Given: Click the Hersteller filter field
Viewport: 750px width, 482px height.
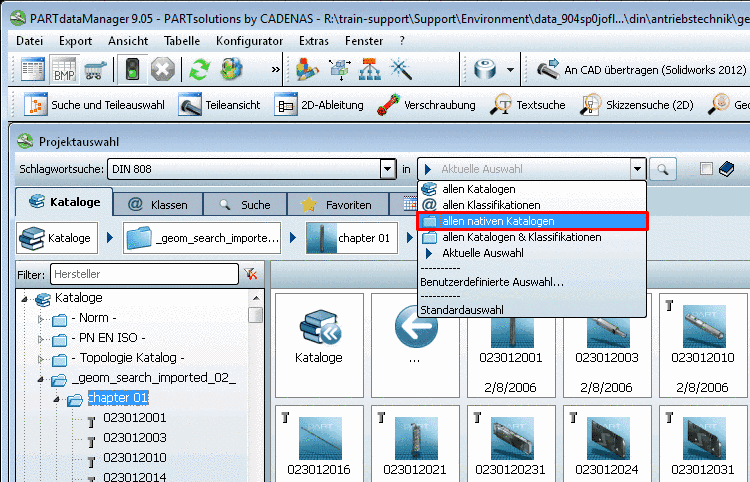Looking at the screenshot, I should [144, 274].
